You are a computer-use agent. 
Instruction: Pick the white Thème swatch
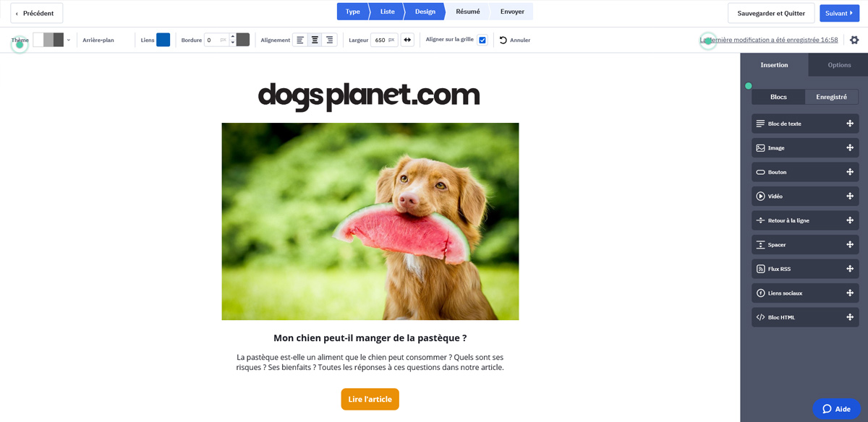38,40
